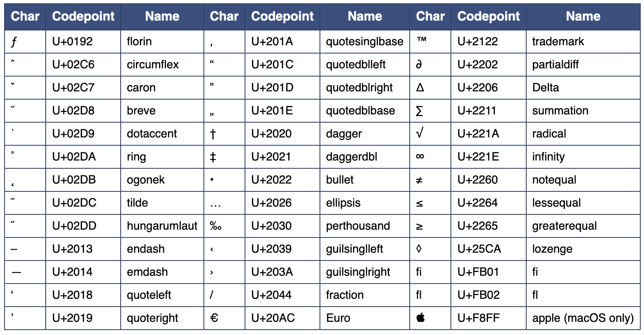Select the "quotesinglbase" name cell
Viewport: 644px width, 335px height.
click(364, 41)
